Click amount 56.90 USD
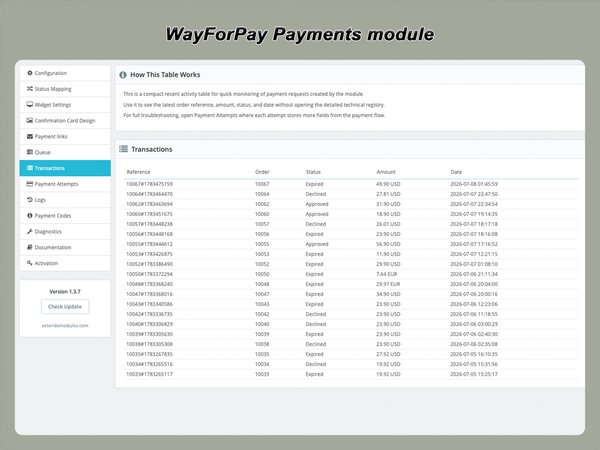The height and width of the screenshot is (450, 600). (388, 244)
